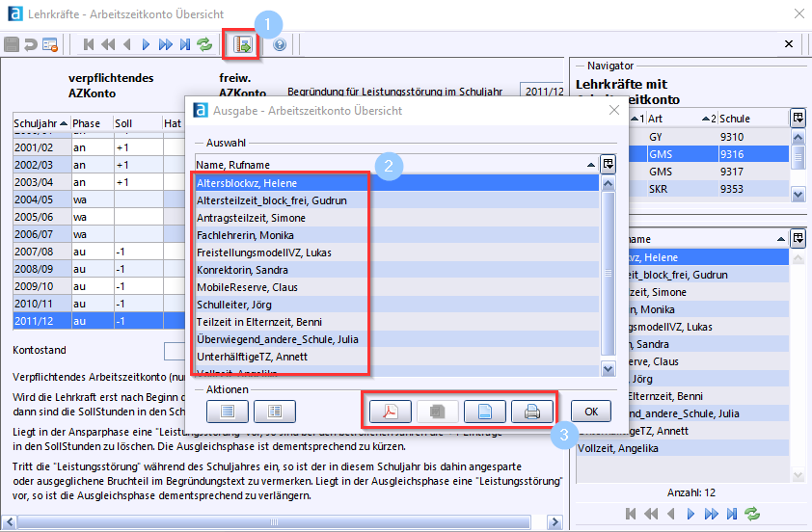Image resolution: width=812 pixels, height=532 pixels.
Task: Open column options of Navigator names list
Action: (x=798, y=239)
